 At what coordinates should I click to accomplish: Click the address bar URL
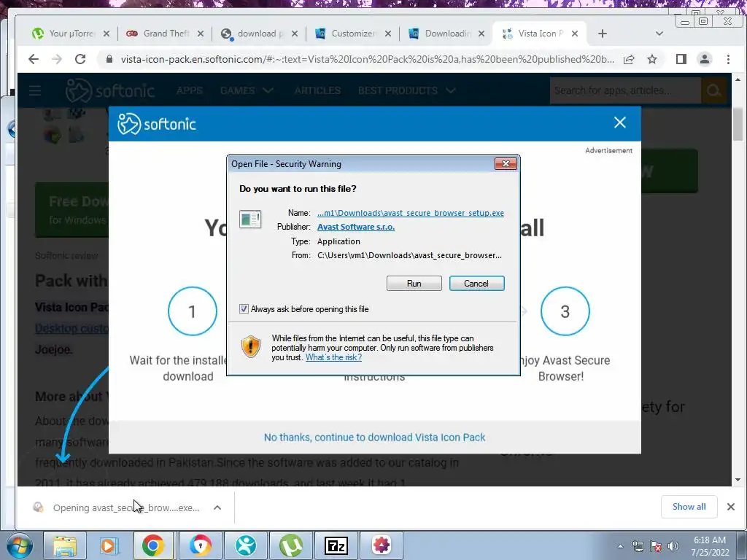click(x=368, y=60)
